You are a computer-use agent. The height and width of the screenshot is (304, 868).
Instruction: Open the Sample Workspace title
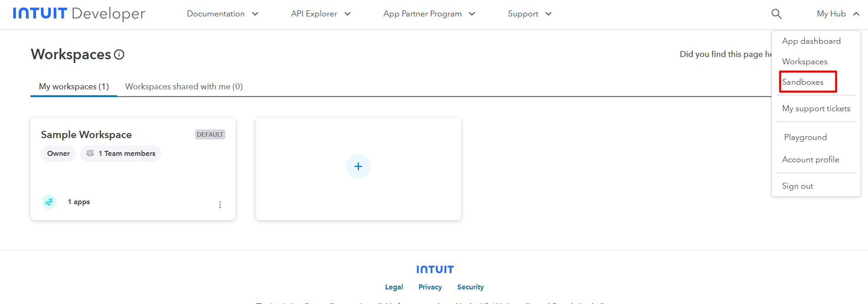pos(86,134)
